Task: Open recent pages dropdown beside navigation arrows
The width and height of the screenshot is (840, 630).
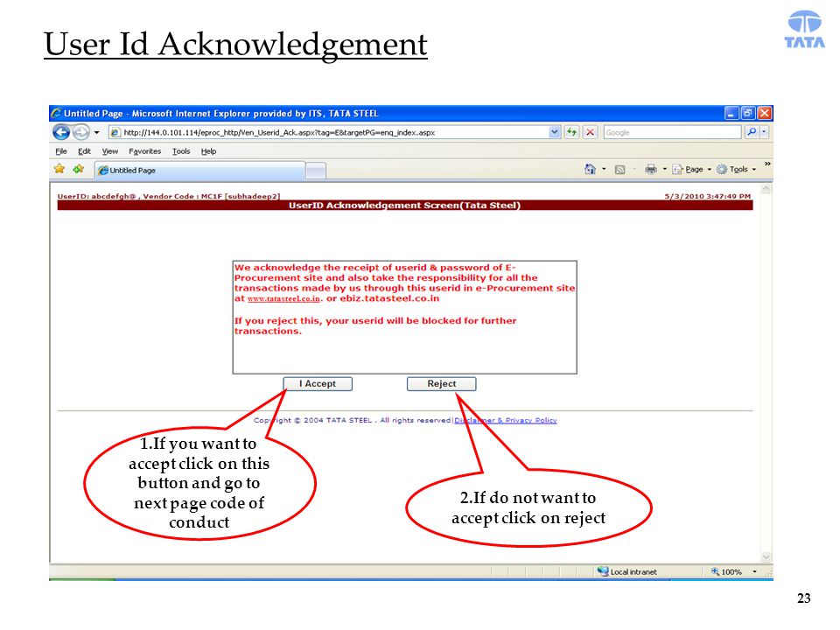Action: [97, 132]
